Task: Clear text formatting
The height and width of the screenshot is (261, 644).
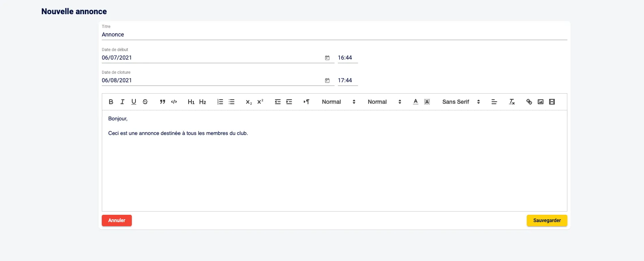Action: 512,102
